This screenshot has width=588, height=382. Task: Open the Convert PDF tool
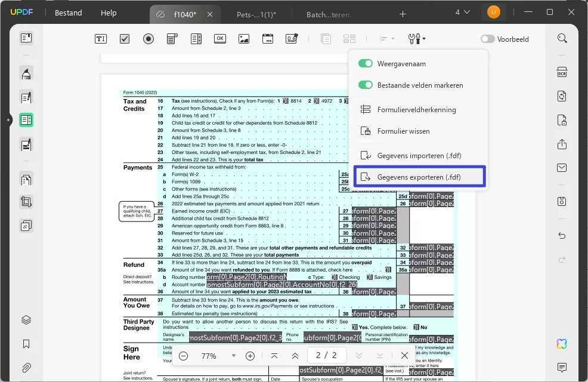[x=562, y=96]
